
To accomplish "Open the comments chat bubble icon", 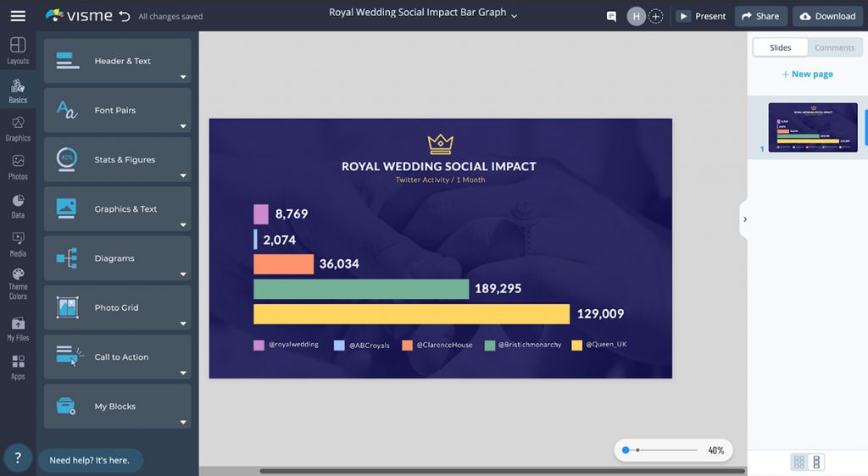I will [611, 16].
